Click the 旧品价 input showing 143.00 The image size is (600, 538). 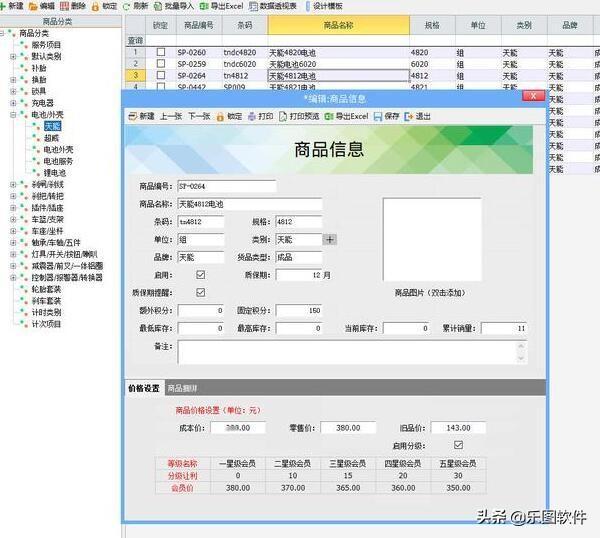coord(458,428)
